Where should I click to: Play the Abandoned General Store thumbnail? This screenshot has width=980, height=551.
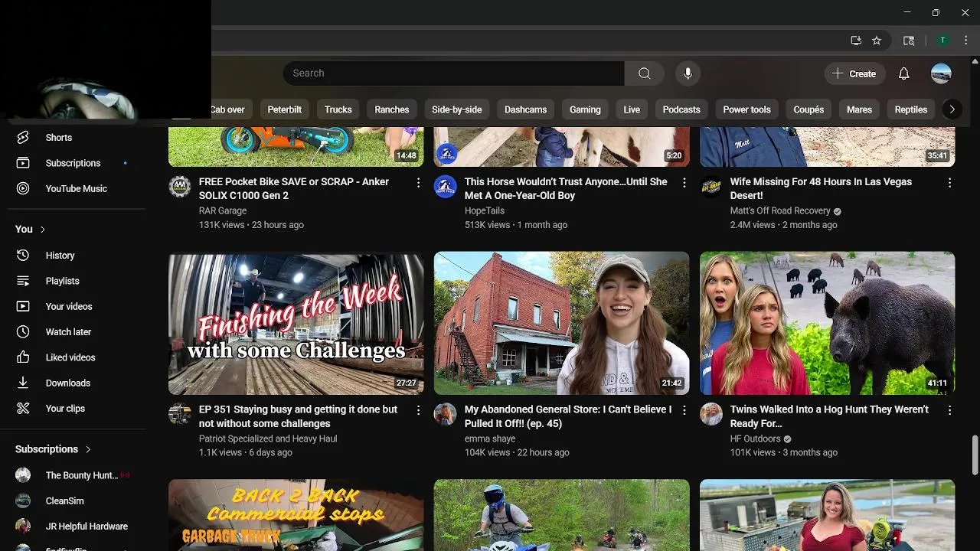pyautogui.click(x=561, y=323)
